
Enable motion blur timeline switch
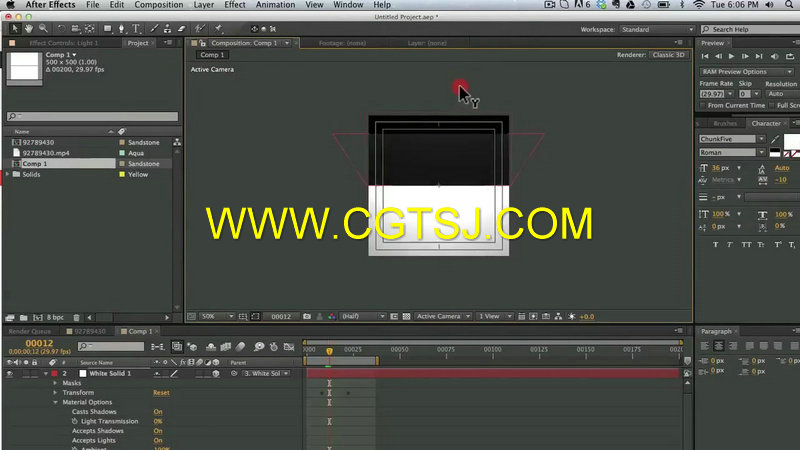click(x=240, y=347)
